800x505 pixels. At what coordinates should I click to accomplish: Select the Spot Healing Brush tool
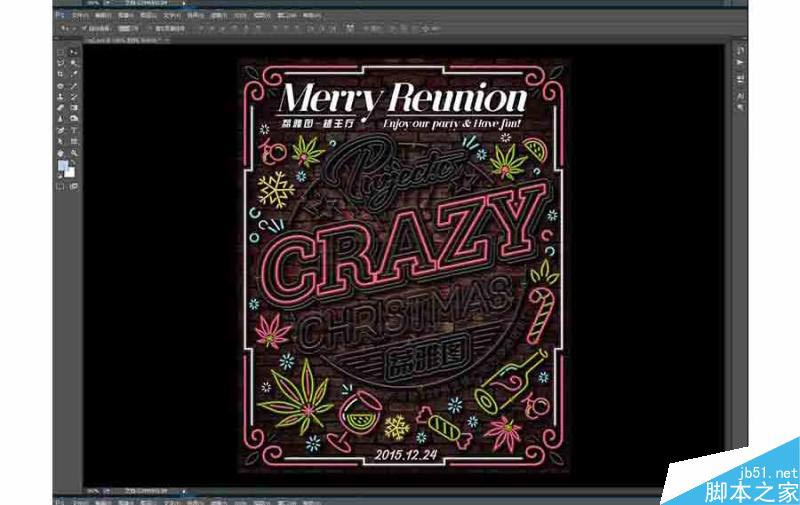(61, 86)
